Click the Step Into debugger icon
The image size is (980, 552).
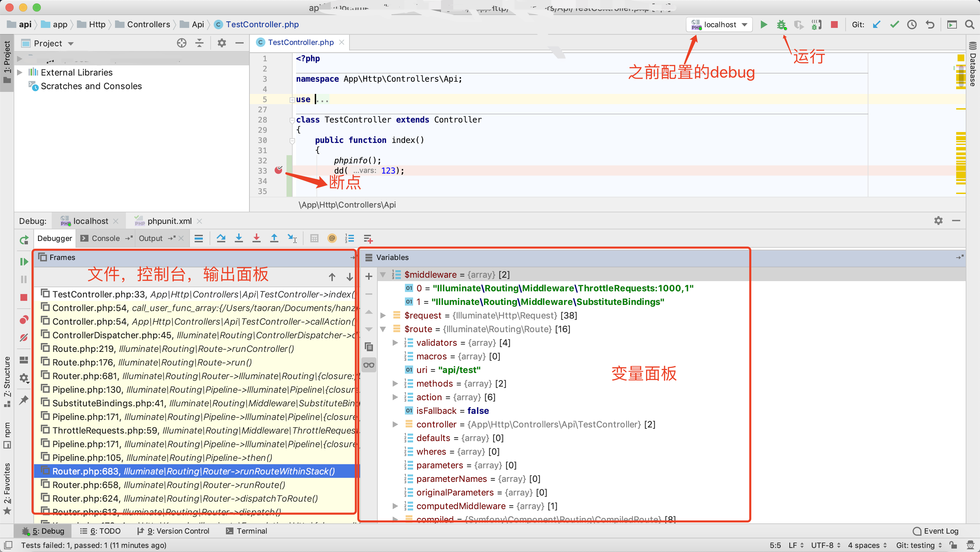click(x=239, y=239)
